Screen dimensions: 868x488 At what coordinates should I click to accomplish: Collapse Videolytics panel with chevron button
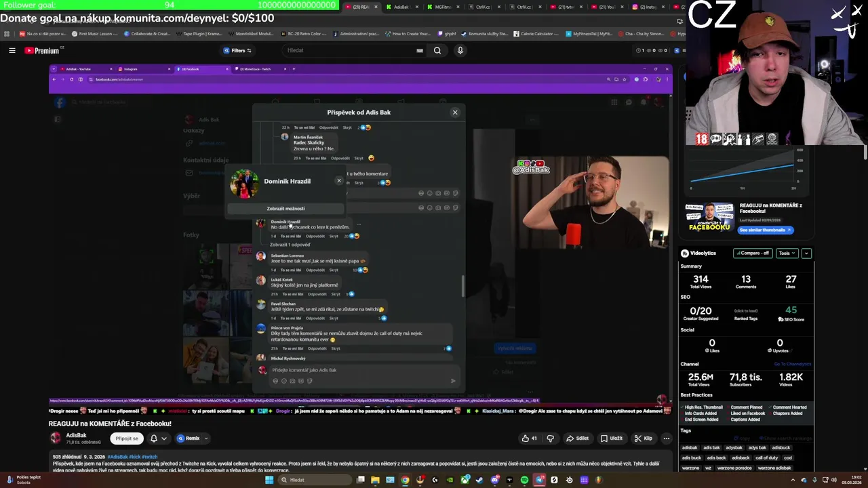pos(806,253)
